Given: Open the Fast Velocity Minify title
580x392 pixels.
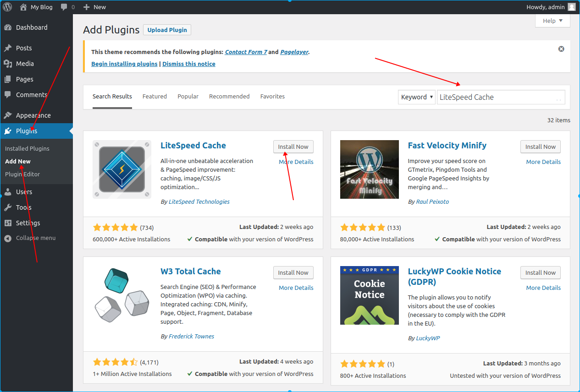Looking at the screenshot, I should tap(447, 146).
